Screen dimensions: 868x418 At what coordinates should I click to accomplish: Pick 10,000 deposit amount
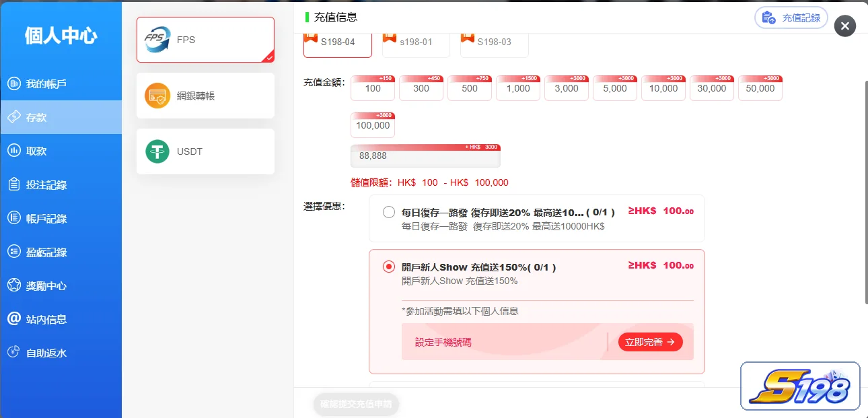coord(663,88)
